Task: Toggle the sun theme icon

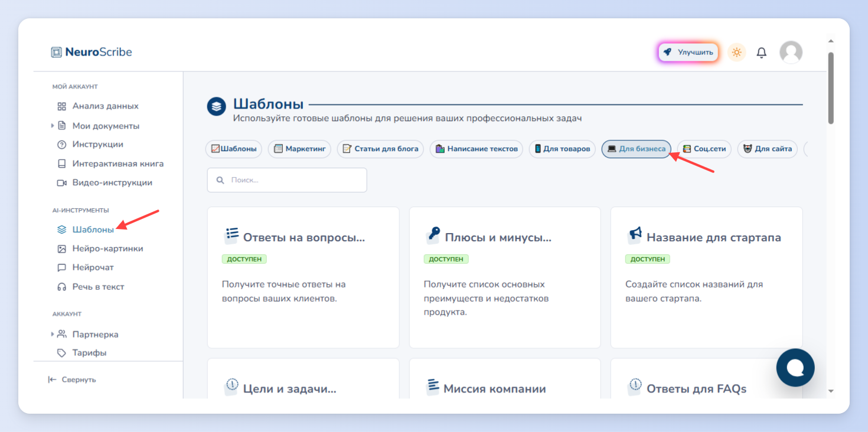Action: click(736, 52)
